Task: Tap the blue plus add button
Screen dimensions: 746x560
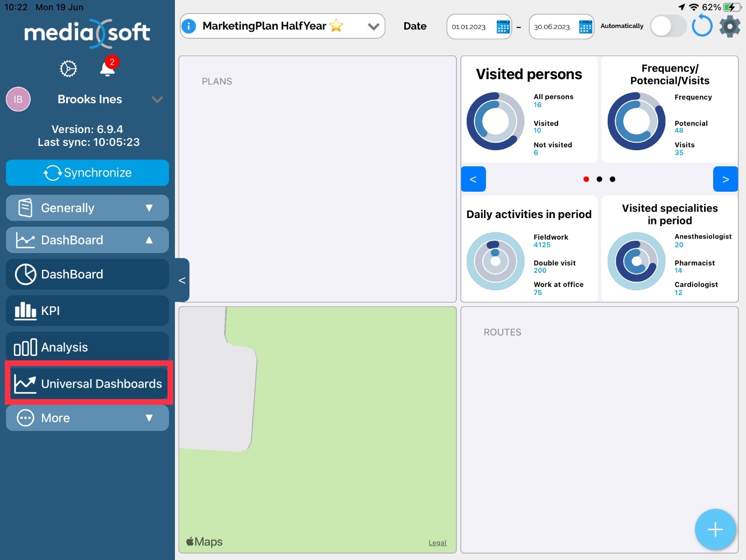Action: [715, 529]
